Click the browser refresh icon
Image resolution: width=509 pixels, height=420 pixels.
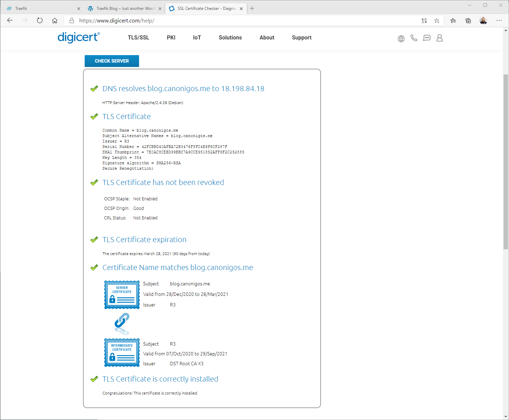point(40,20)
